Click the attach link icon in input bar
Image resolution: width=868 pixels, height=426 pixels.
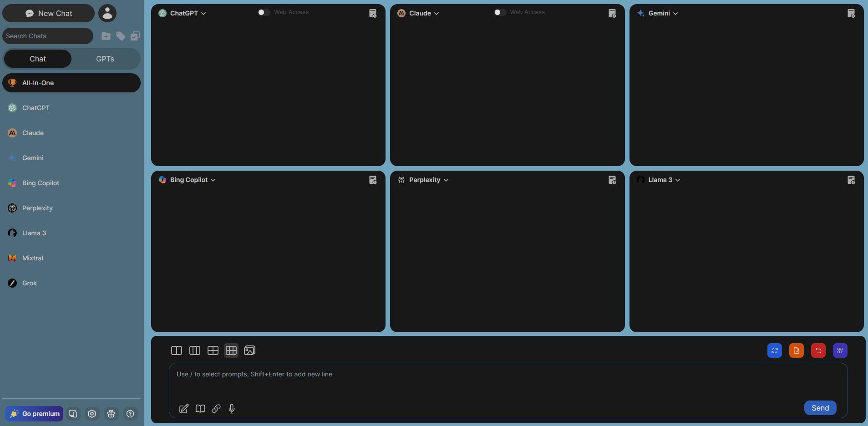[216, 409]
